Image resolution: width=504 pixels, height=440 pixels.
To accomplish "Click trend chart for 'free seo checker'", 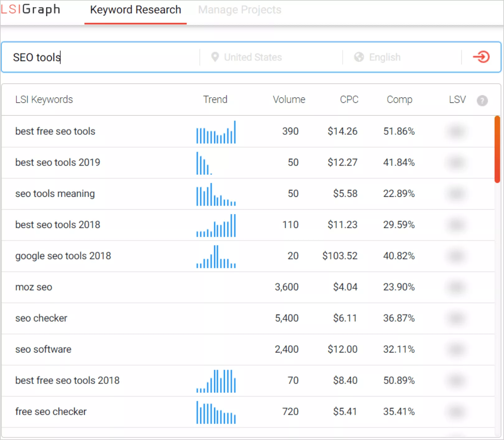I will 216,412.
